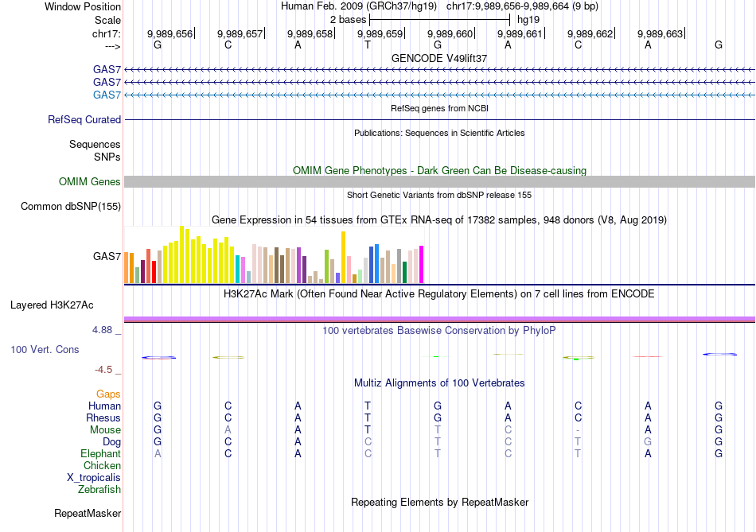
Task: Click the tallest yellow bar in GTEx chart
Action: 181,254
